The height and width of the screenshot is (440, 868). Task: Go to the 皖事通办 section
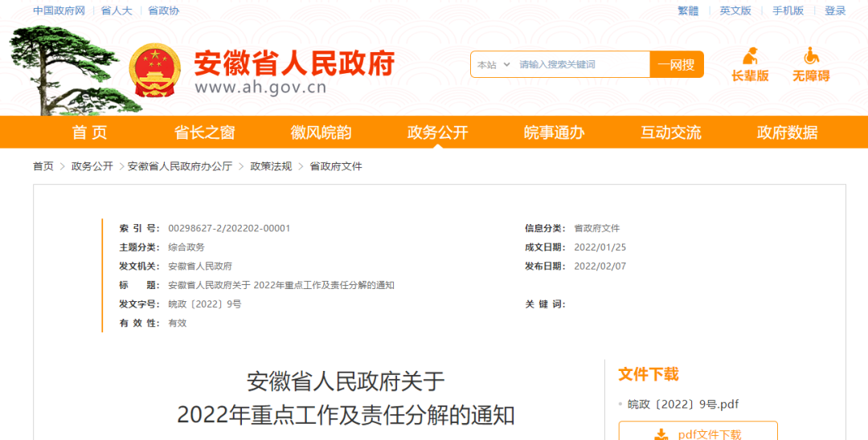pyautogui.click(x=554, y=132)
